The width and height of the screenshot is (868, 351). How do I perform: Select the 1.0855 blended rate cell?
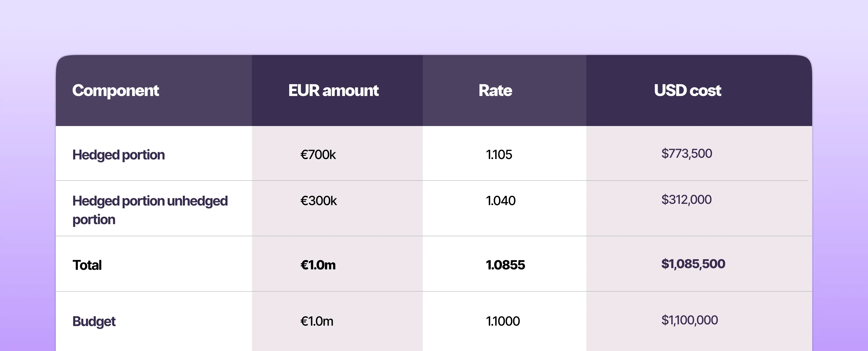pyautogui.click(x=505, y=265)
